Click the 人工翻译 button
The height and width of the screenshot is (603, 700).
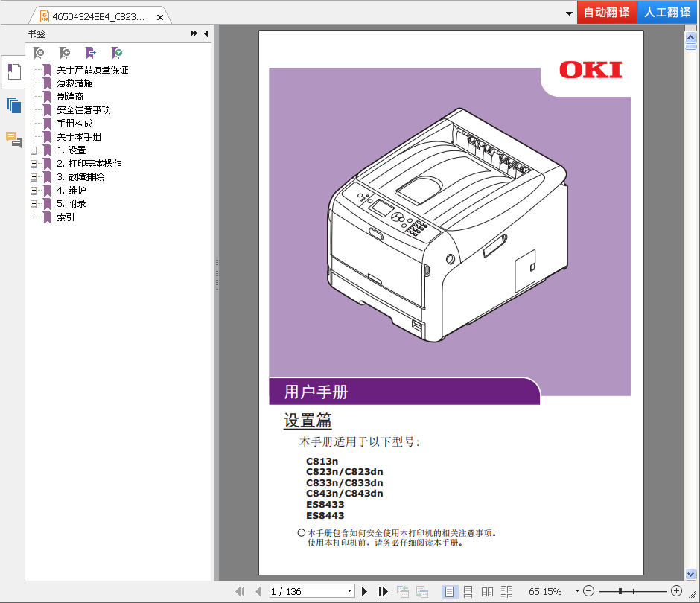pyautogui.click(x=667, y=12)
